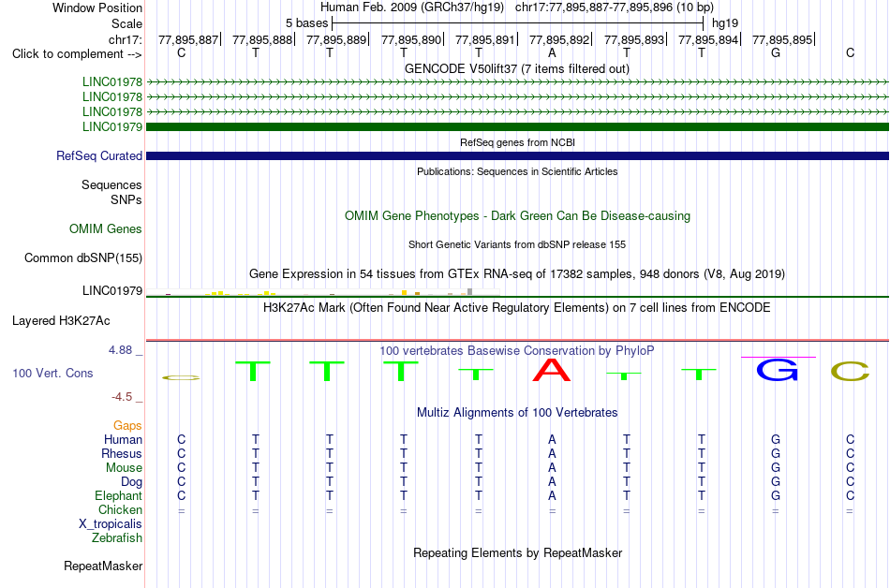Click position label 77,895,887
Image resolution: width=890 pixels, height=588 pixels.
pos(188,39)
